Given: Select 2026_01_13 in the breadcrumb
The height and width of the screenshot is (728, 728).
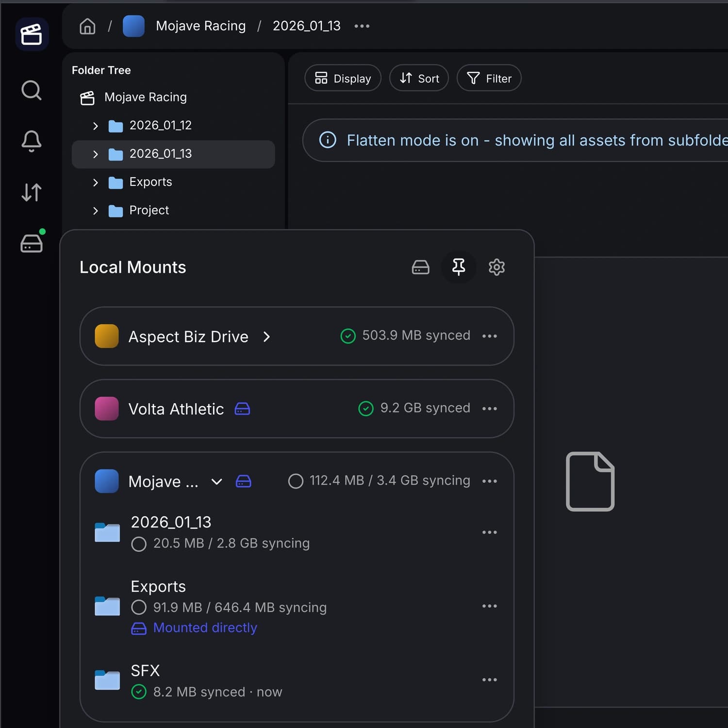Looking at the screenshot, I should (x=307, y=26).
